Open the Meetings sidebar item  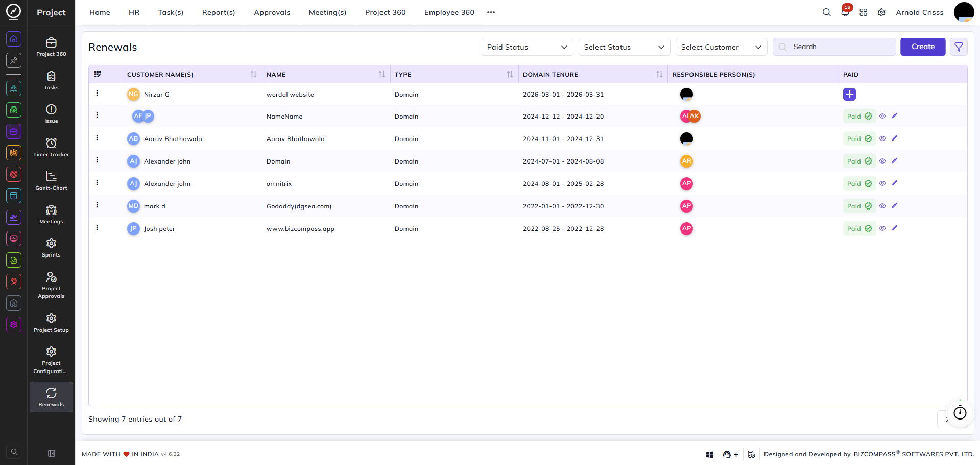pyautogui.click(x=51, y=215)
